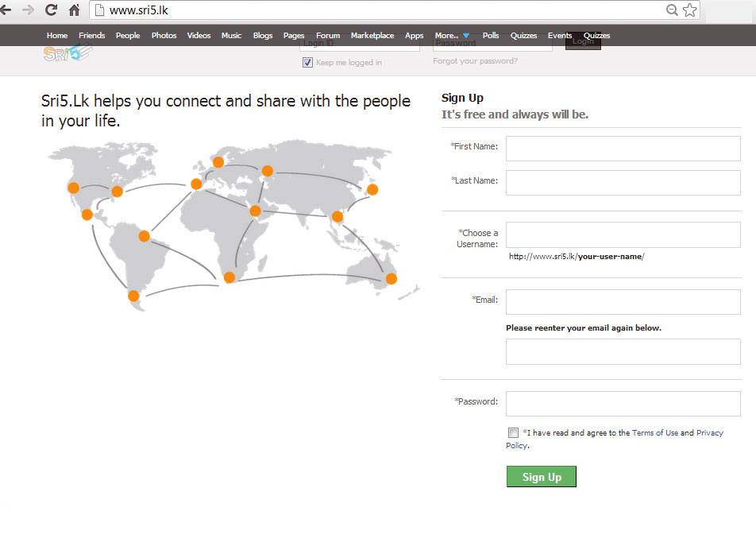Click the signup Password input field

tap(623, 404)
